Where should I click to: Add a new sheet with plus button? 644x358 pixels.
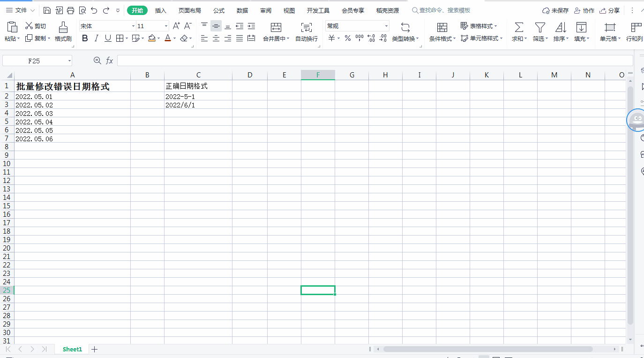click(94, 349)
